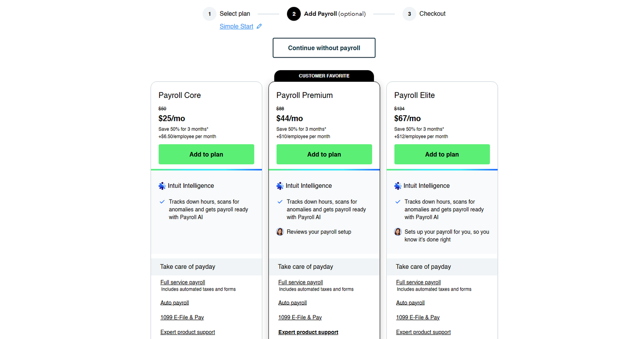Screen dimensions: 644x339
Task: Add Payroll Core to plan
Action: click(206, 154)
